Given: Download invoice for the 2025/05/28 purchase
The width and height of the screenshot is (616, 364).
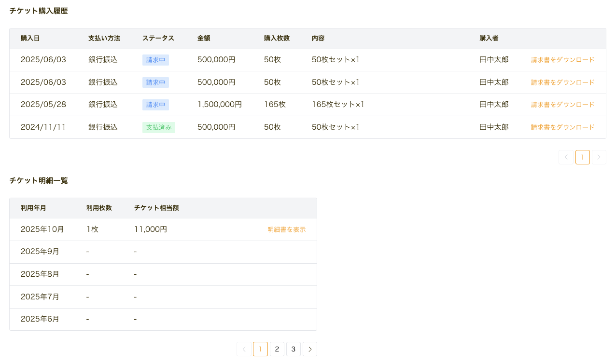Looking at the screenshot, I should [x=563, y=105].
